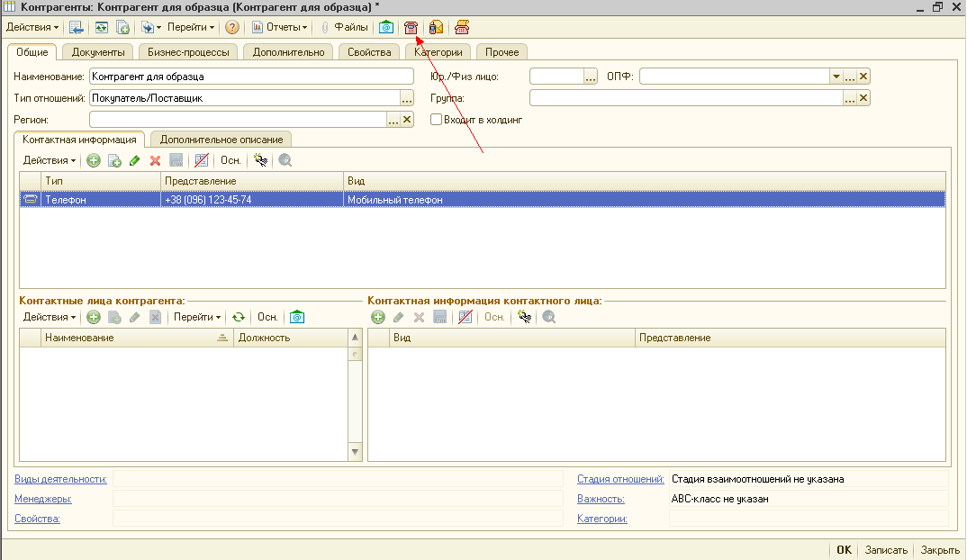Expand the Отчеты menu in the toolbar
Viewport: 967px width, 560px height.
coord(279,27)
